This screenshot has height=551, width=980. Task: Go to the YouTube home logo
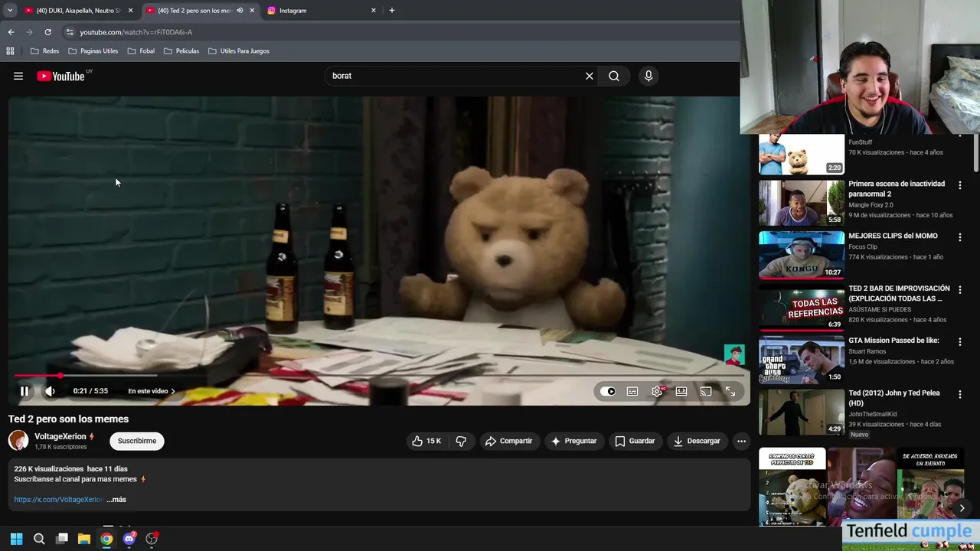(x=60, y=76)
